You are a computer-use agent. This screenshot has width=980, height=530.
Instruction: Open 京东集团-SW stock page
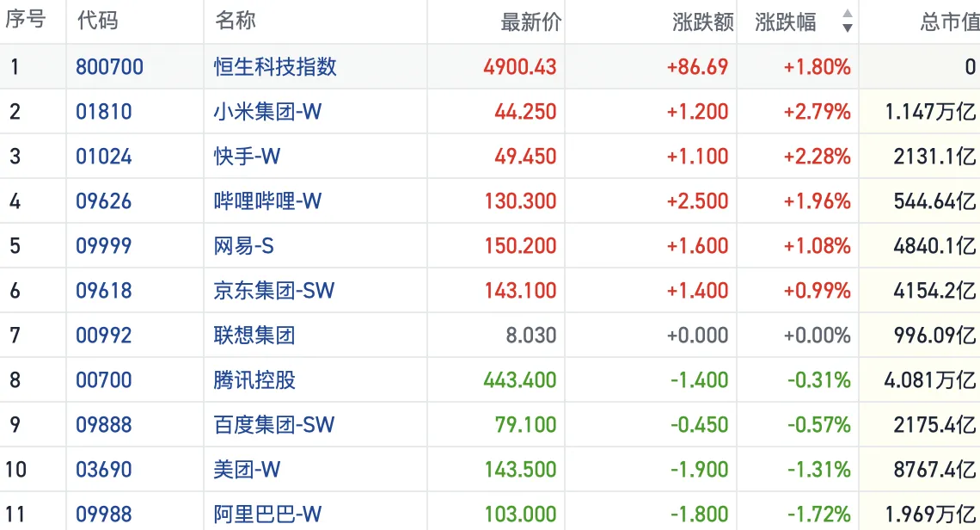click(273, 291)
